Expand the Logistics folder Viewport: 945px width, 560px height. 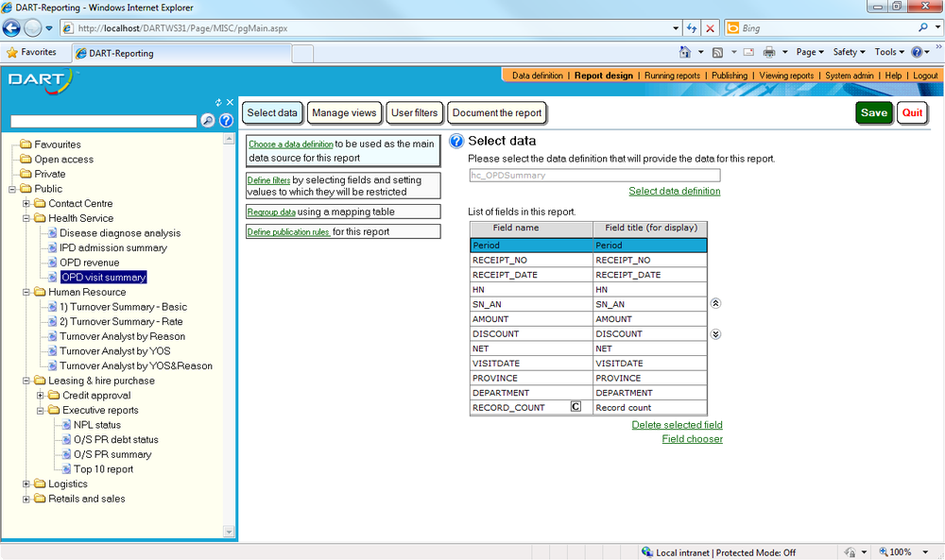point(26,484)
